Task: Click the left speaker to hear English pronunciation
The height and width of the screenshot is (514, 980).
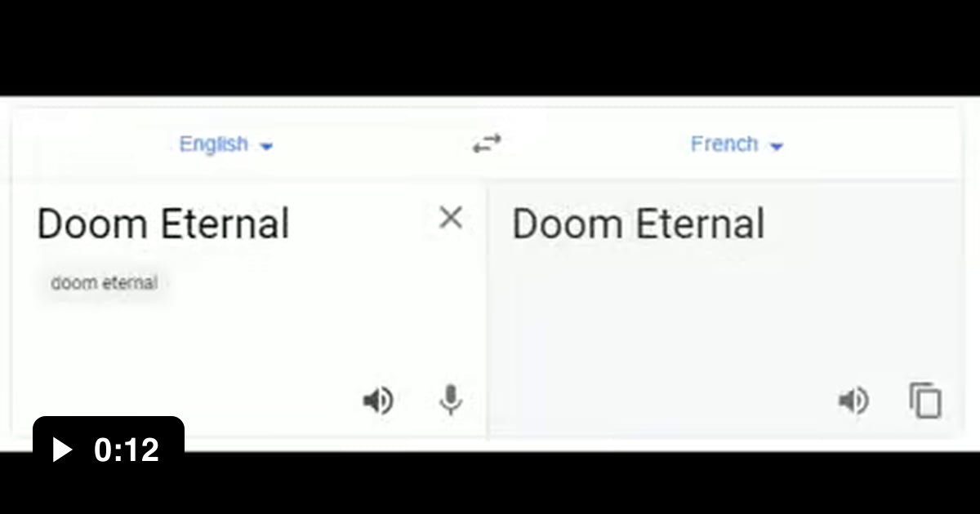Action: coord(376,400)
